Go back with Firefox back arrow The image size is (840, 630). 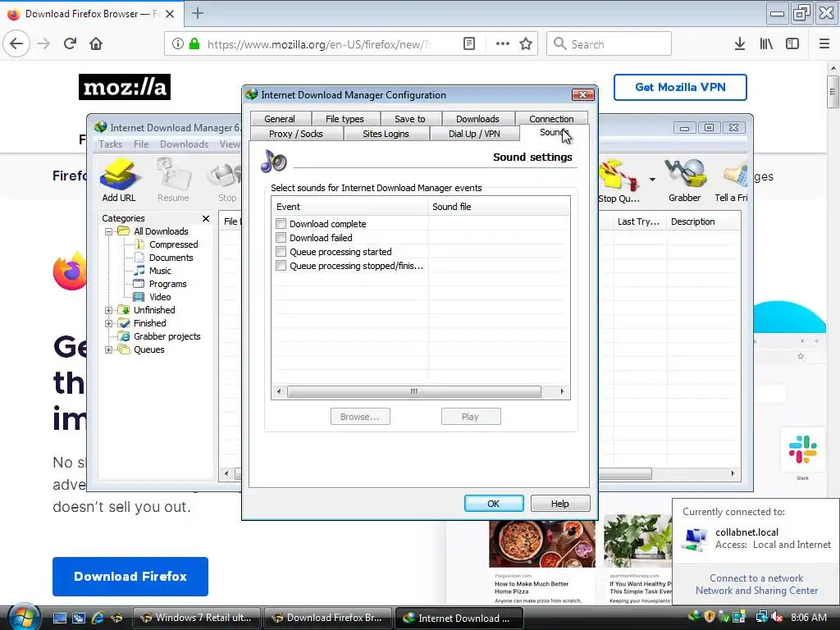pos(16,44)
